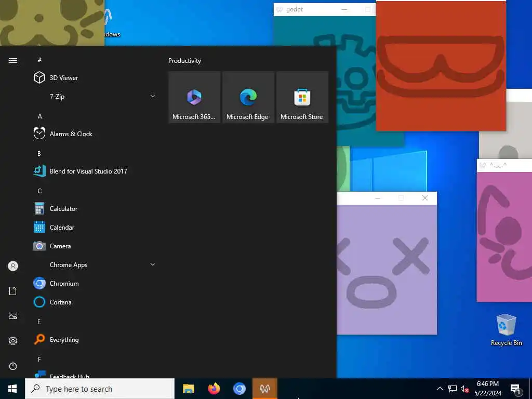Viewport: 532px width, 399px height.
Task: Open the user account icon in Start
Action: pos(13,266)
